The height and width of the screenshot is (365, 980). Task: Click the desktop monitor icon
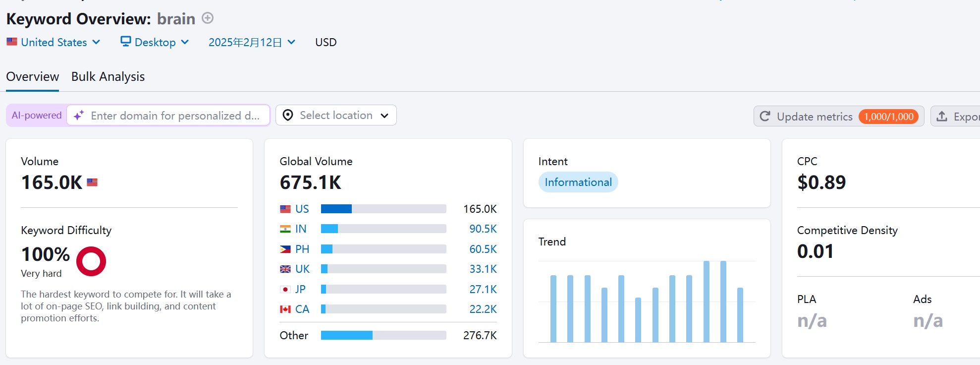coord(126,42)
